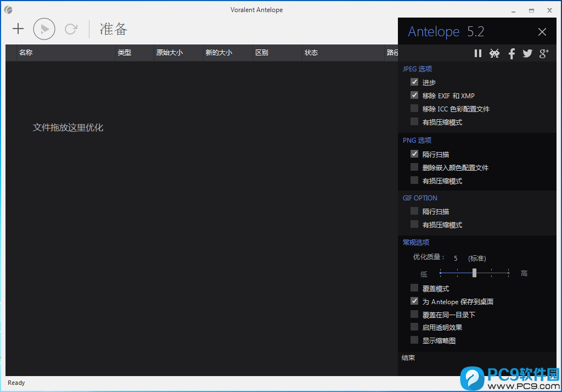
Task: Enable 覆盖模式 checkbox
Action: pyautogui.click(x=414, y=288)
